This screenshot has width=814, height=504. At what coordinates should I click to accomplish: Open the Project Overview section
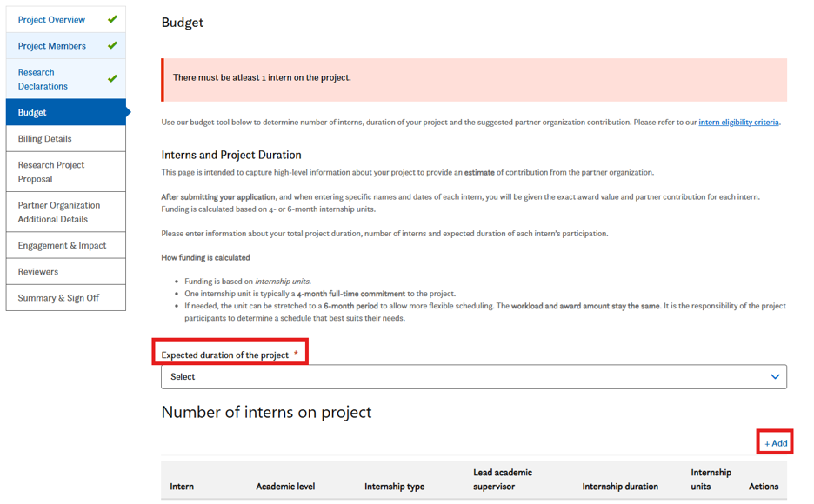tap(66, 20)
